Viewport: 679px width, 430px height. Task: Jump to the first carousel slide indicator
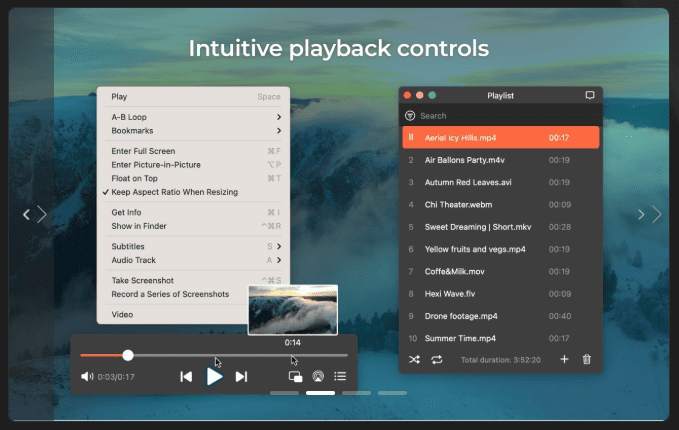coord(285,393)
